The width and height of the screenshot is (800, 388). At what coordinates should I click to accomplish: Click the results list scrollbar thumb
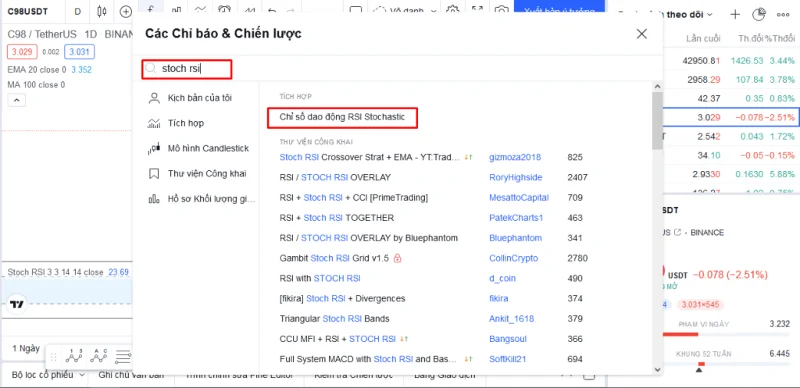pos(657,120)
